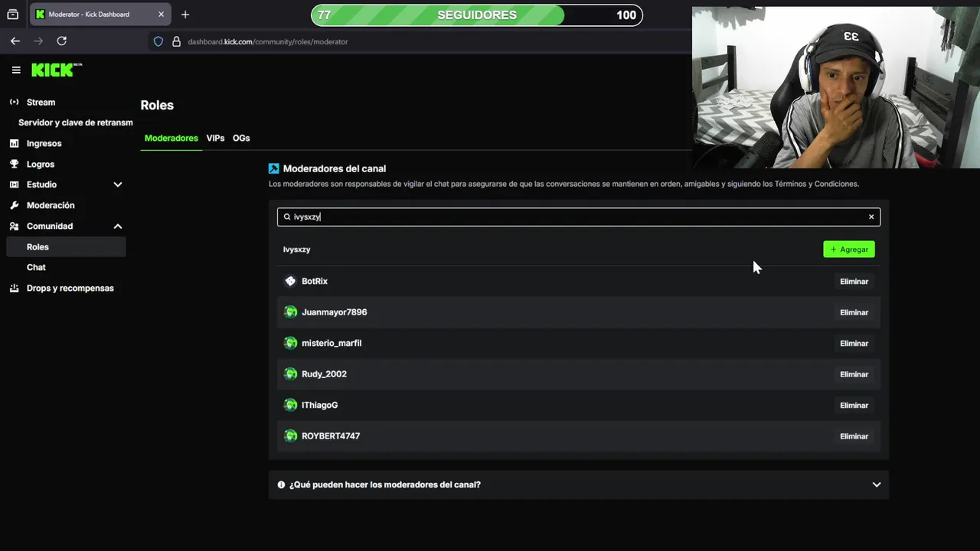Click ROYBERT4747 avatar icon
Image resolution: width=980 pixels, height=551 pixels.
290,435
